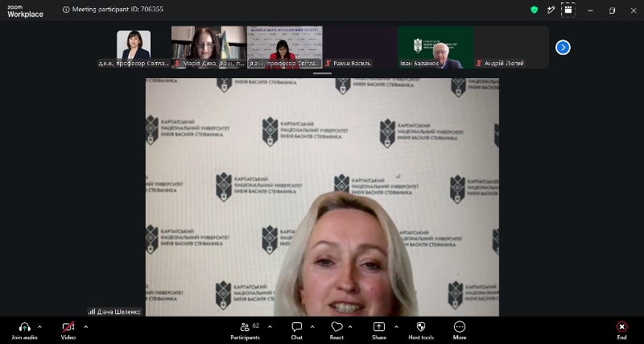Click the Meeting participant ID text
The image size is (644, 344).
[x=118, y=9]
